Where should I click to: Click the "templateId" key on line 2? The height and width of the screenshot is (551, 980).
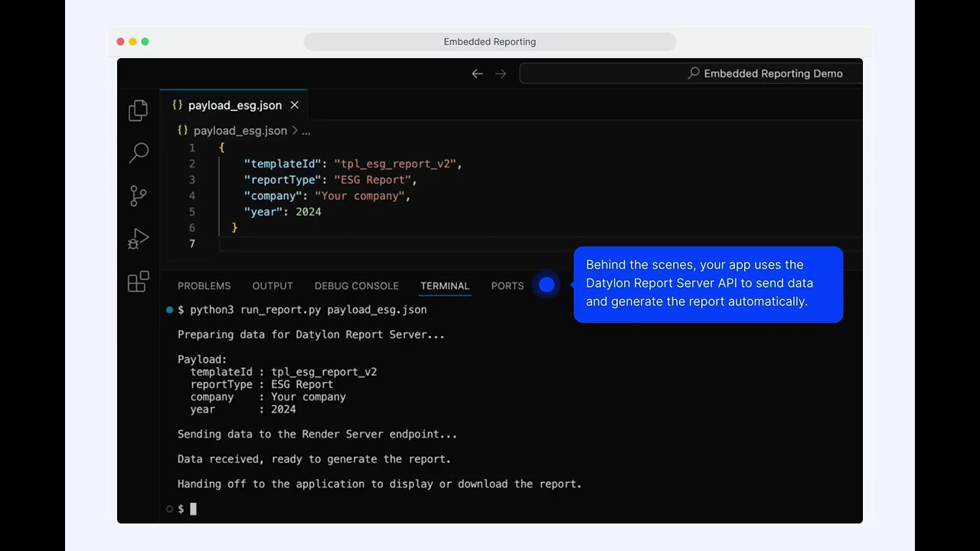[283, 164]
